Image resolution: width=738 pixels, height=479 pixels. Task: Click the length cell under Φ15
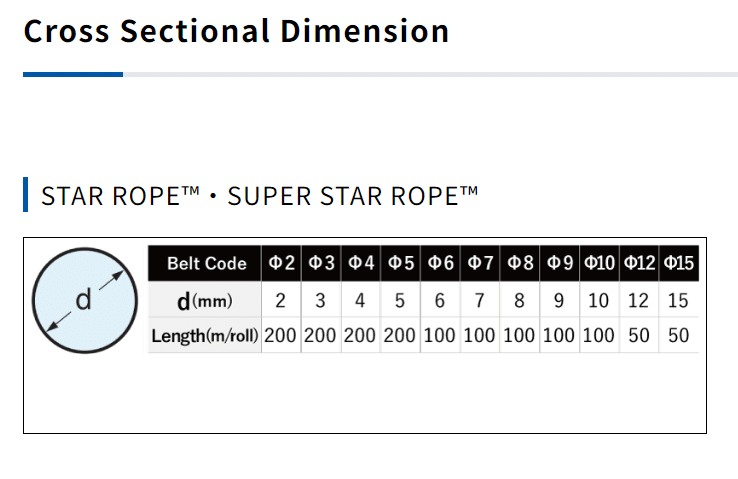pyautogui.click(x=679, y=336)
